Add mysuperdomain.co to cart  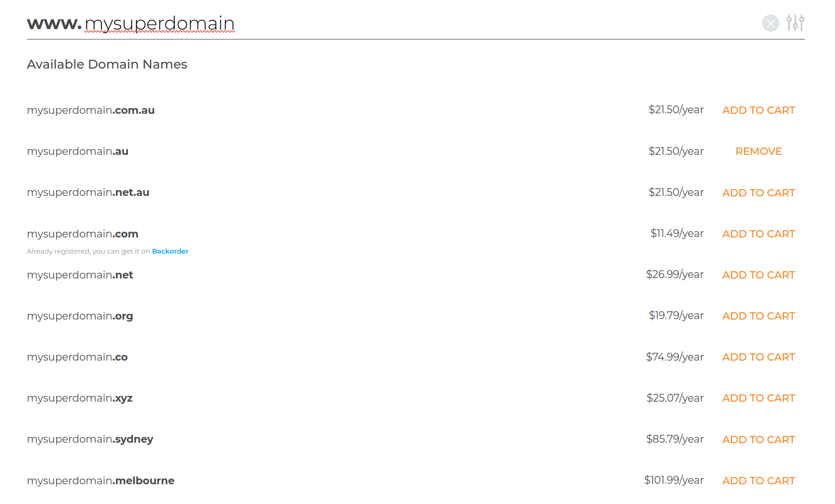tap(758, 357)
